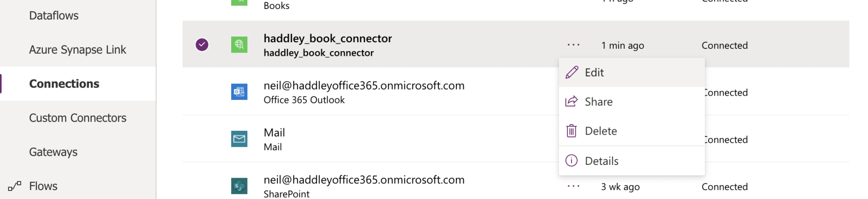Image resolution: width=868 pixels, height=199 pixels.
Task: Click the SharePoint connection icon
Action: click(239, 186)
